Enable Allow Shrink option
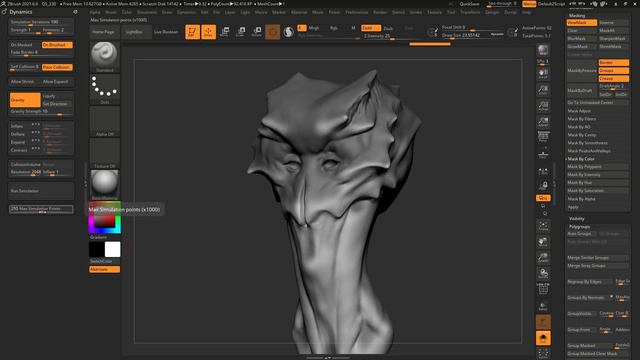This screenshot has width=640, height=360. coord(24,82)
